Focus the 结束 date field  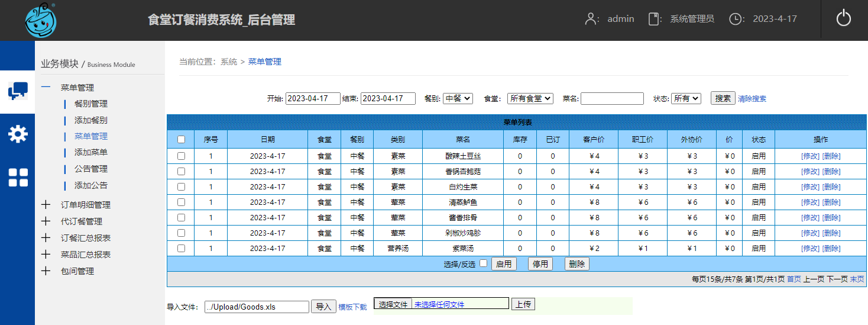pyautogui.click(x=388, y=98)
